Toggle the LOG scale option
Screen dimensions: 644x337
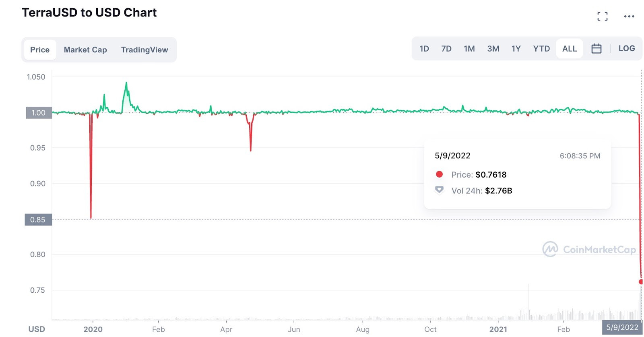click(x=627, y=48)
